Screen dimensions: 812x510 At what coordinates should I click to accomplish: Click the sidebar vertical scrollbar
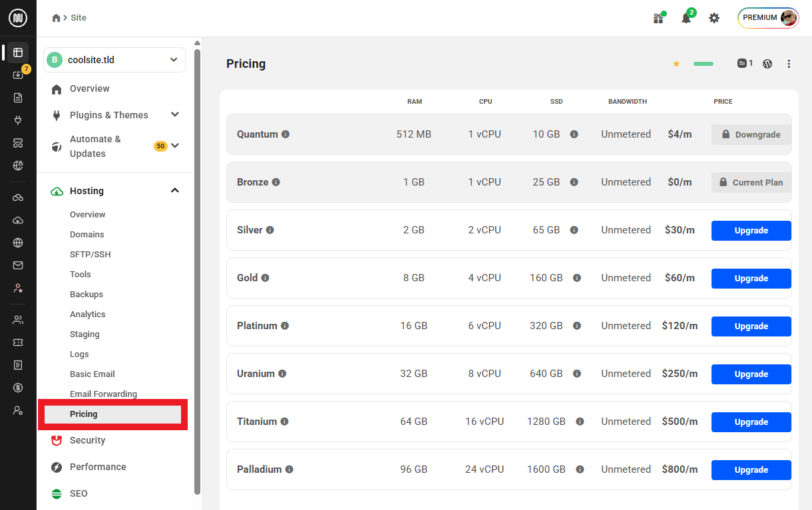pyautogui.click(x=197, y=272)
